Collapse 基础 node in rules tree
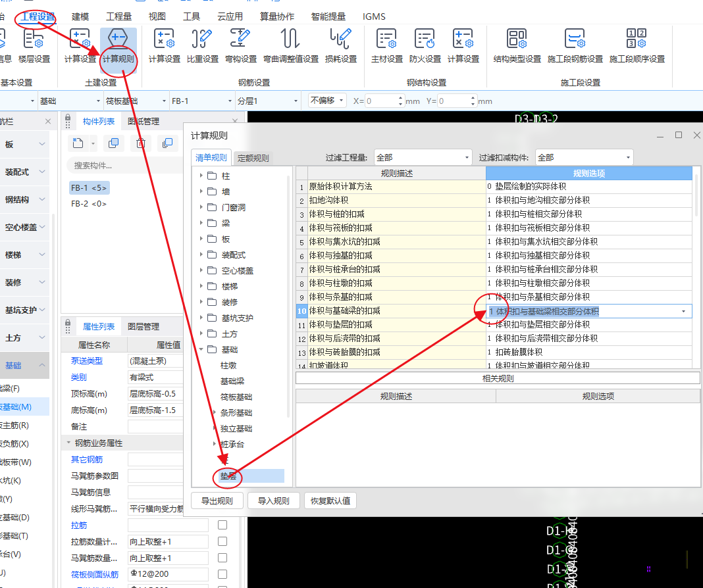Screen dimensions: 703x588 [x=201, y=349]
